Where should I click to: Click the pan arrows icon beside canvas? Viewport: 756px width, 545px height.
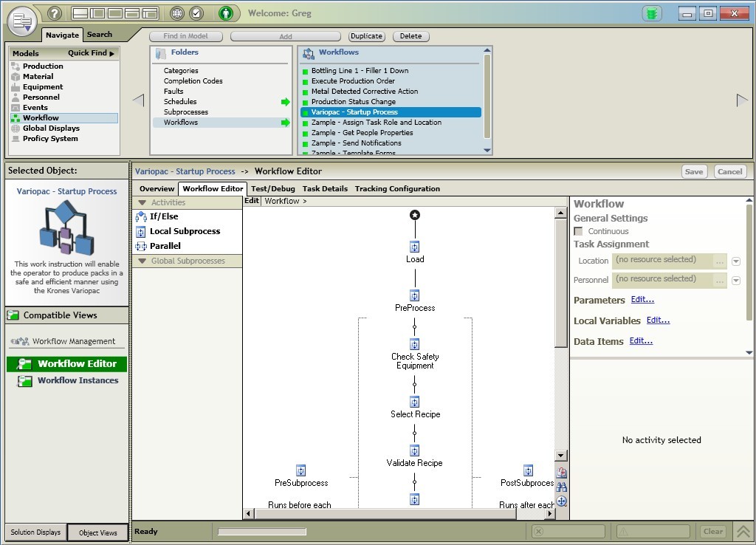[562, 501]
